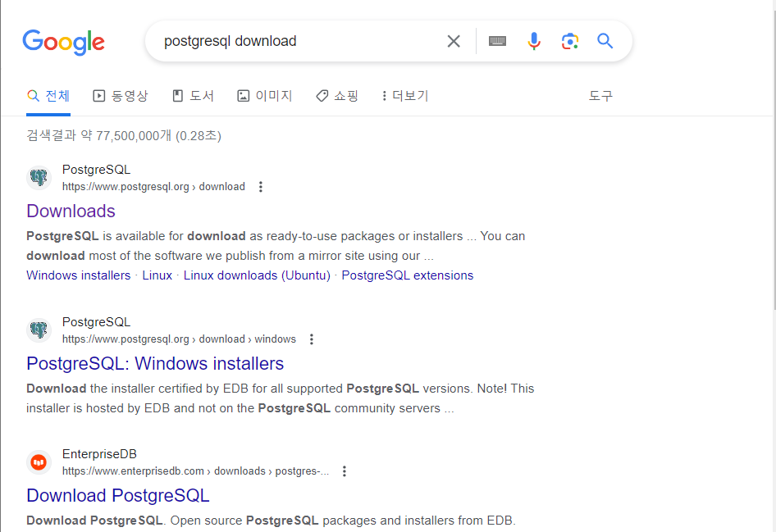The width and height of the screenshot is (776, 532).
Task: Search by image with the camera lens icon
Action: click(569, 41)
